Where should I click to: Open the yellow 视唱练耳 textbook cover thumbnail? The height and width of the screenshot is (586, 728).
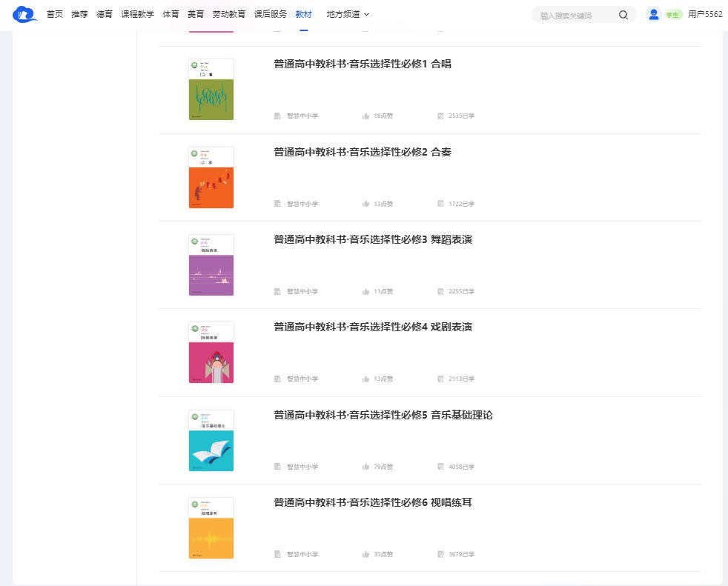pos(211,527)
